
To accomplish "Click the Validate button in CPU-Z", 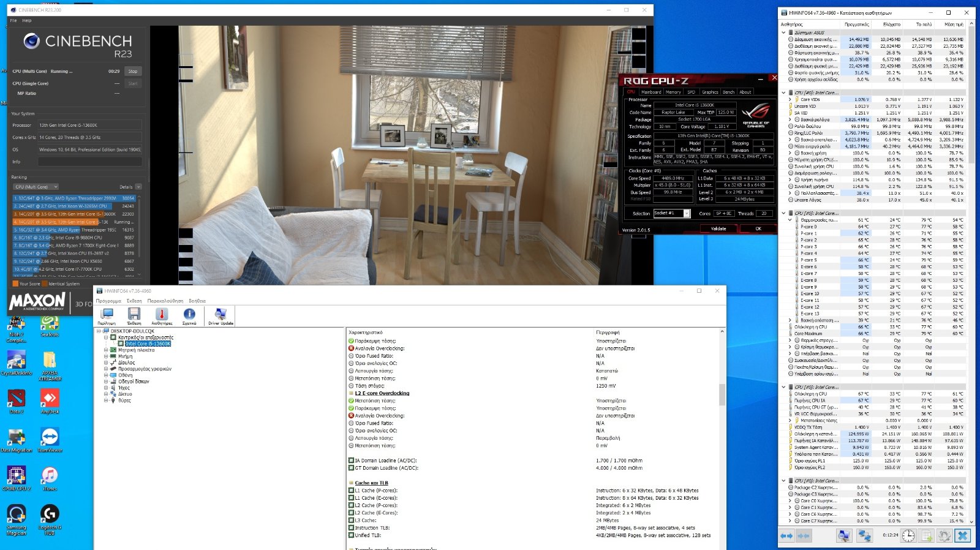I will pyautogui.click(x=718, y=228).
